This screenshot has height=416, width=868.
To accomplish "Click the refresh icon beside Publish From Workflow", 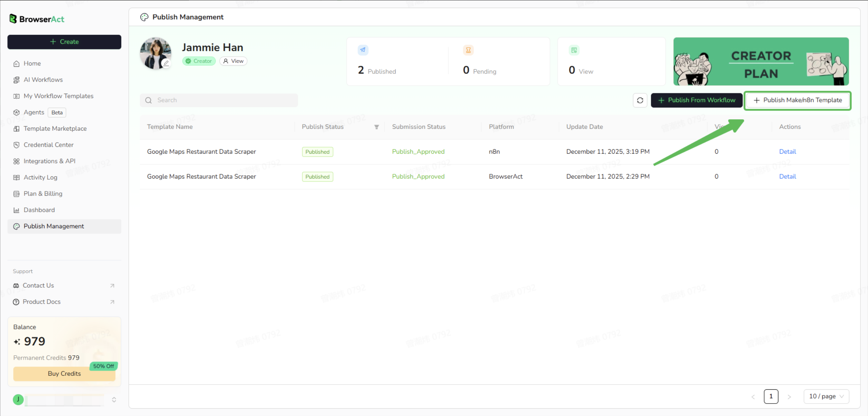I will (640, 100).
